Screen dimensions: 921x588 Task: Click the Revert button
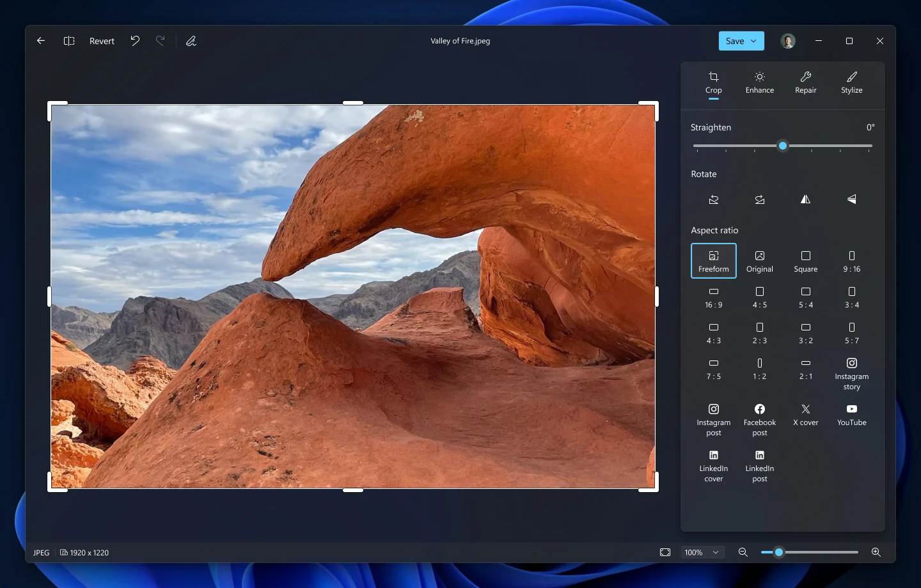102,41
